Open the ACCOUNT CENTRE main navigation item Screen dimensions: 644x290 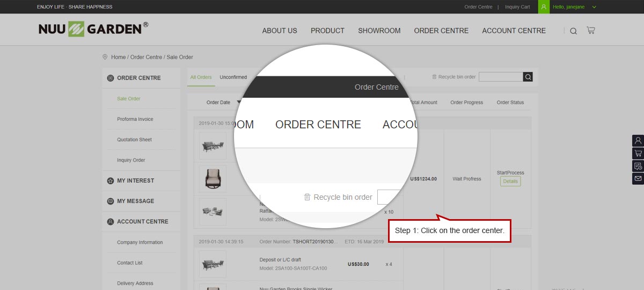pyautogui.click(x=514, y=31)
